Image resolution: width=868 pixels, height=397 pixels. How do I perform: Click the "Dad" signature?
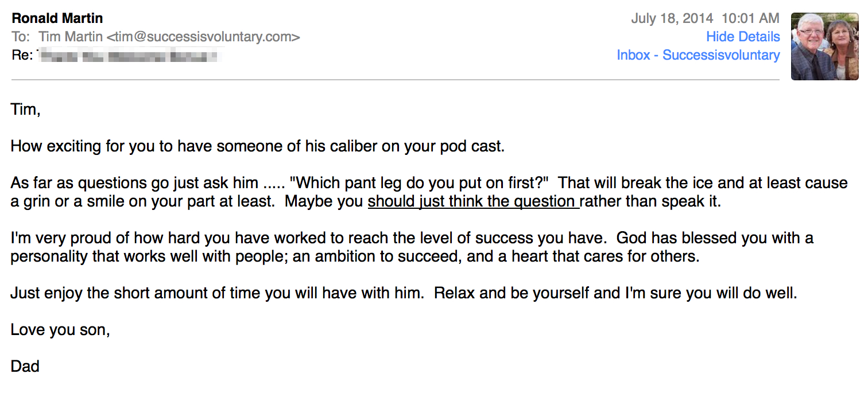pos(25,366)
